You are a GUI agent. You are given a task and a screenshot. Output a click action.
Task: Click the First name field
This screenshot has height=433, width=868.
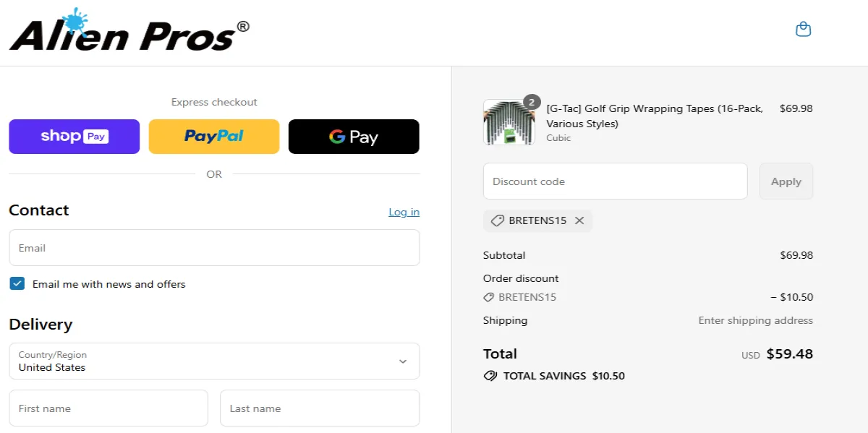click(109, 408)
